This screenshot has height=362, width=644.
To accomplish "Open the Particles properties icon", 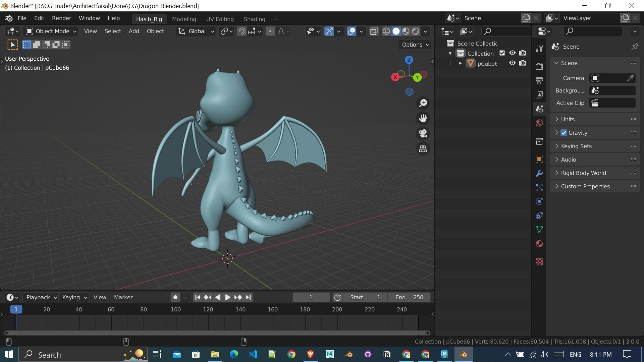I will click(539, 187).
